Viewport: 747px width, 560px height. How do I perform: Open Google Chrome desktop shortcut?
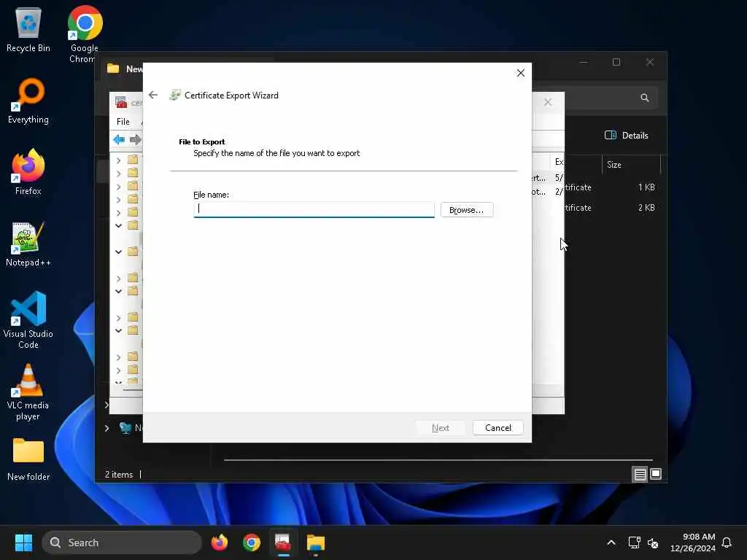point(85,34)
